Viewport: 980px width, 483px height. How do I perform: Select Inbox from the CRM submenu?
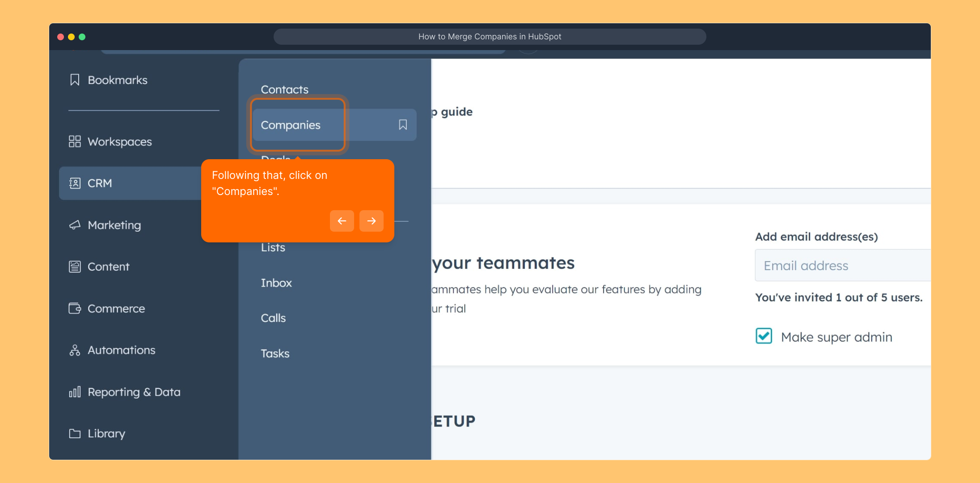coord(276,283)
